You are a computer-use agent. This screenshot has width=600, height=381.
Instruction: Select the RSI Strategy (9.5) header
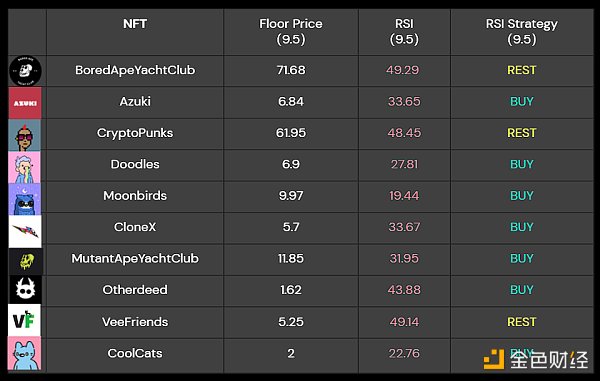tap(522, 31)
